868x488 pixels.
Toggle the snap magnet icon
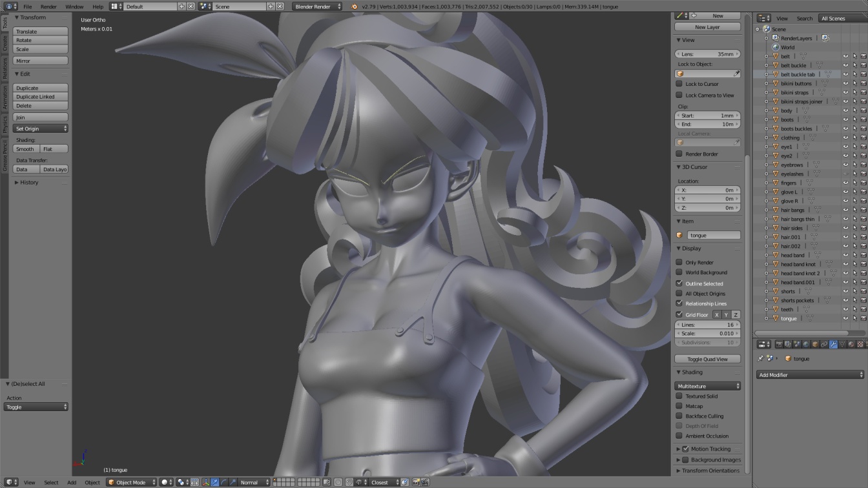tap(349, 482)
